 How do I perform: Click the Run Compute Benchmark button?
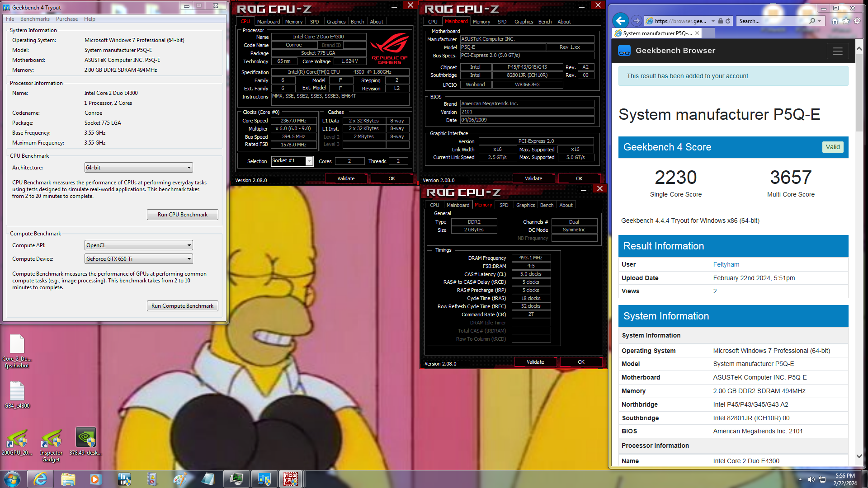tap(183, 306)
